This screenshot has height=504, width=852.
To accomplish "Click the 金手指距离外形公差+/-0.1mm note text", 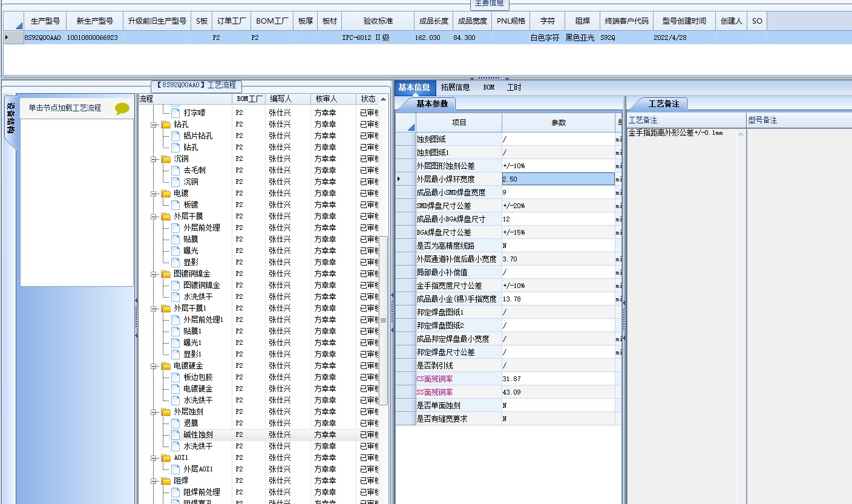I will click(x=675, y=133).
